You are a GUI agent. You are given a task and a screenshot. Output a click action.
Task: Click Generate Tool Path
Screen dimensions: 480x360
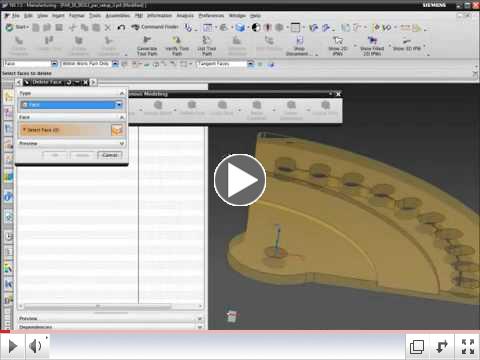click(x=147, y=46)
